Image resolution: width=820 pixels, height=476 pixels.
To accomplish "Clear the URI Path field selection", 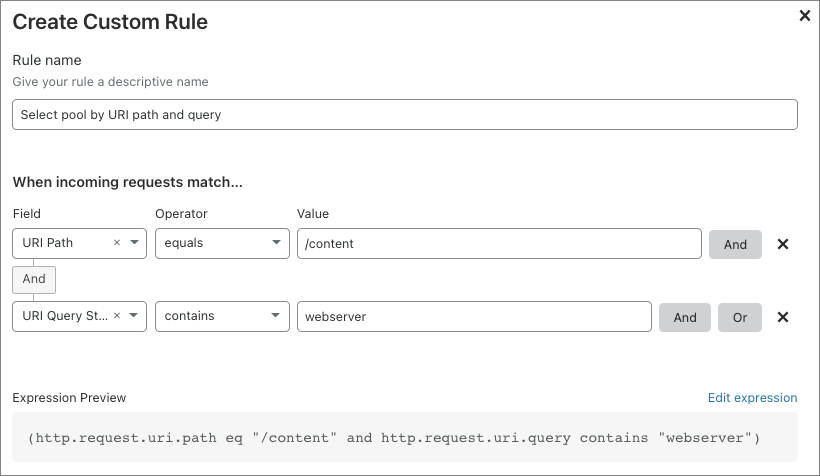I will tap(117, 243).
